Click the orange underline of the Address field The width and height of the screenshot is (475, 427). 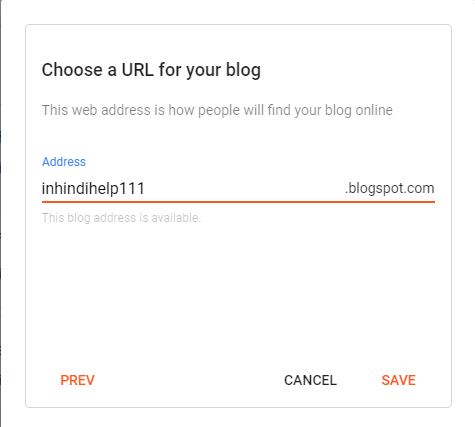click(x=238, y=202)
